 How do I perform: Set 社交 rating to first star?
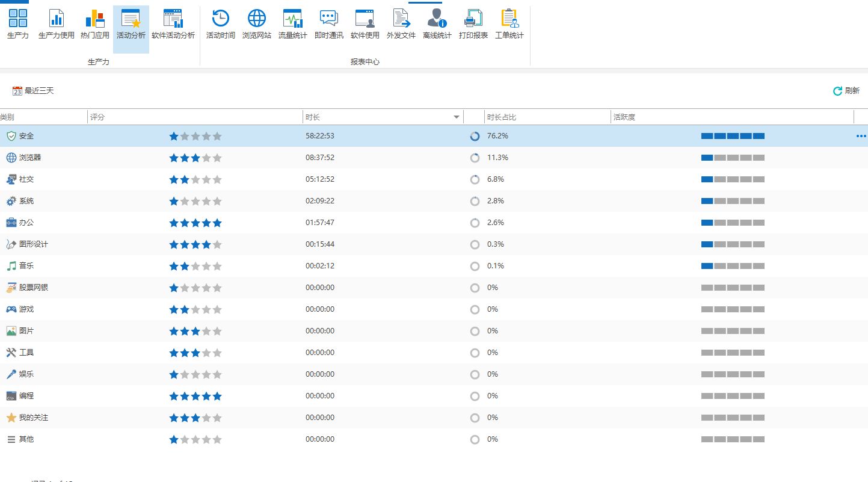[174, 179]
